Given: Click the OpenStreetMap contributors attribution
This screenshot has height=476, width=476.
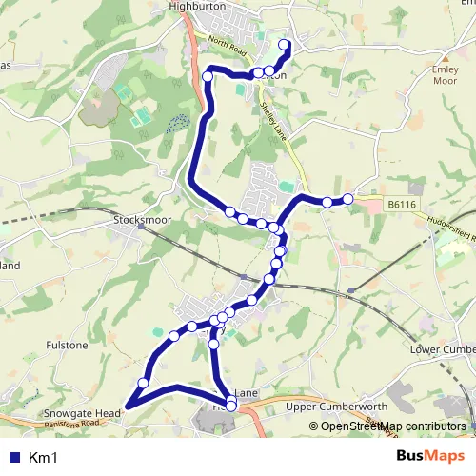Looking at the screenshot, I should click(x=387, y=426).
